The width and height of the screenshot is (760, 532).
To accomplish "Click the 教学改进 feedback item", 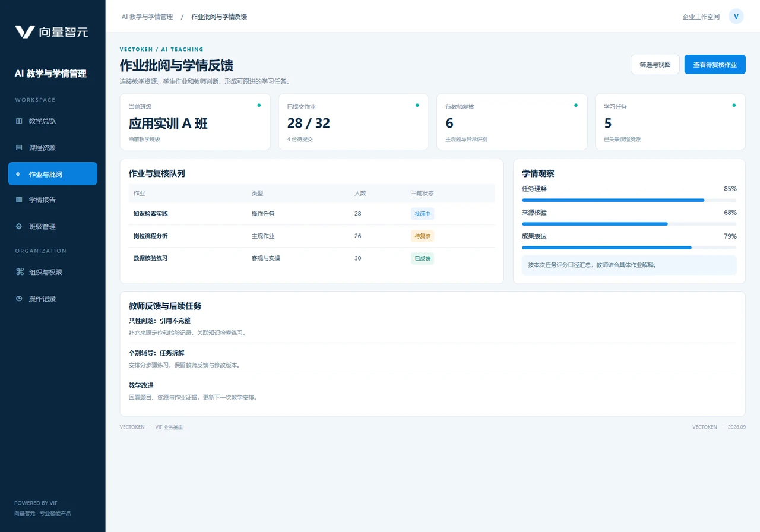I will click(x=432, y=391).
